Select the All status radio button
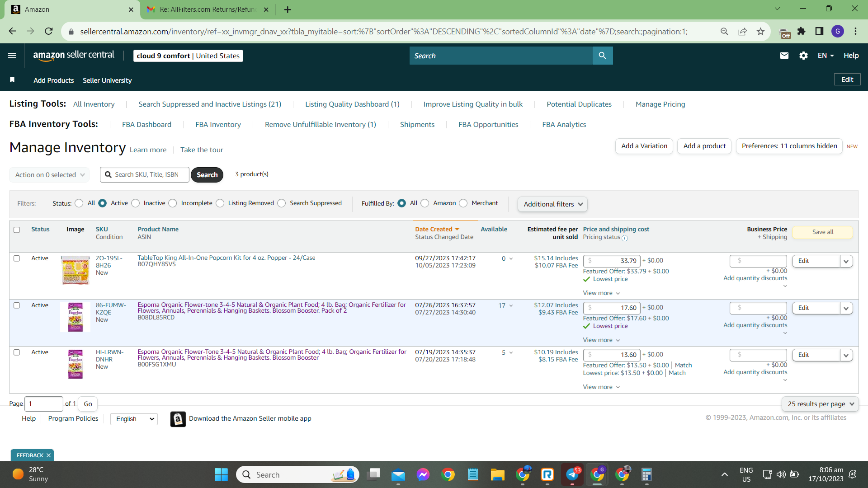Viewport: 868px width, 488px height. [x=79, y=203]
